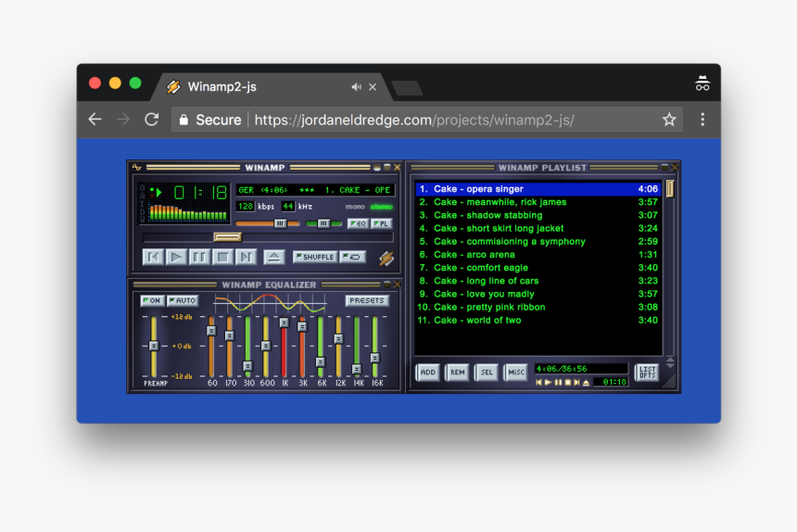
Task: Click the volume slider handle
Action: pyautogui.click(x=280, y=223)
